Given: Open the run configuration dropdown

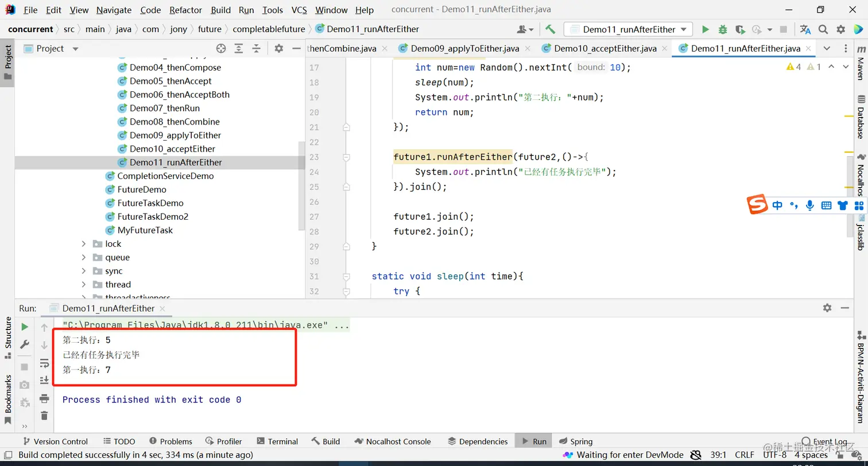Looking at the screenshot, I should click(x=628, y=29).
